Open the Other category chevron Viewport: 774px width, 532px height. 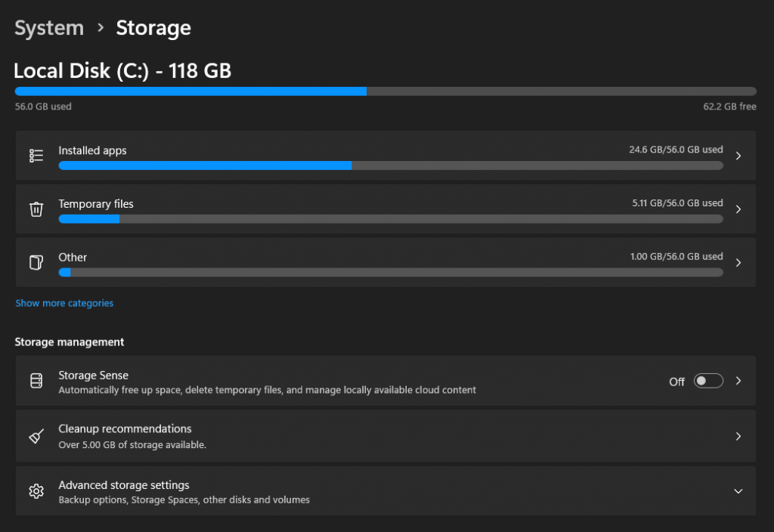click(x=738, y=263)
